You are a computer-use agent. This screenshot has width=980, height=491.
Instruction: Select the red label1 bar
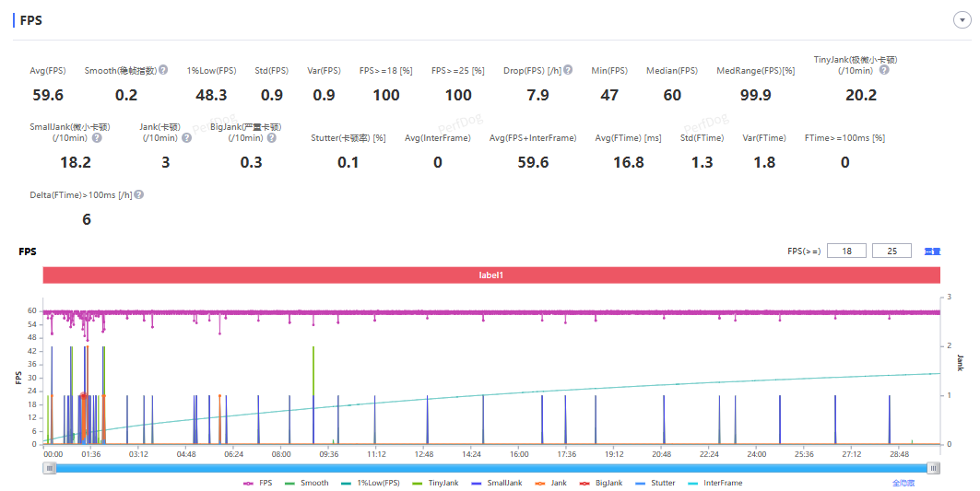pos(491,275)
